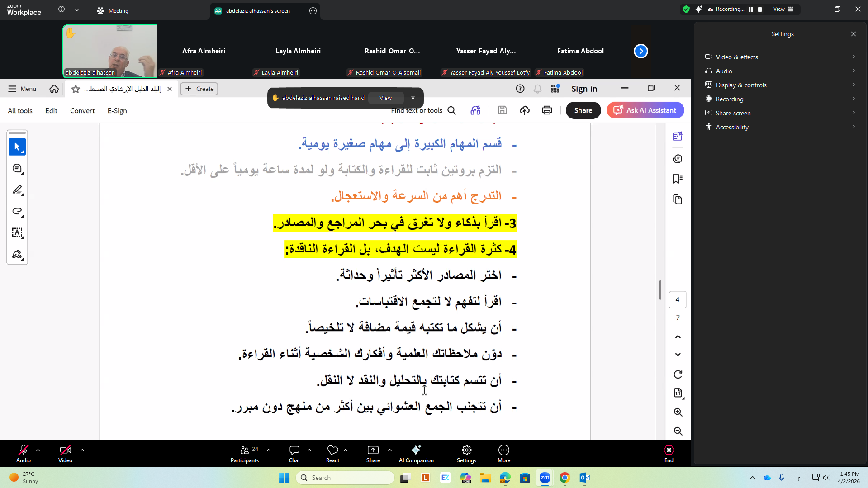Open the React emoji button
This screenshot has height=488, width=868.
click(x=332, y=454)
